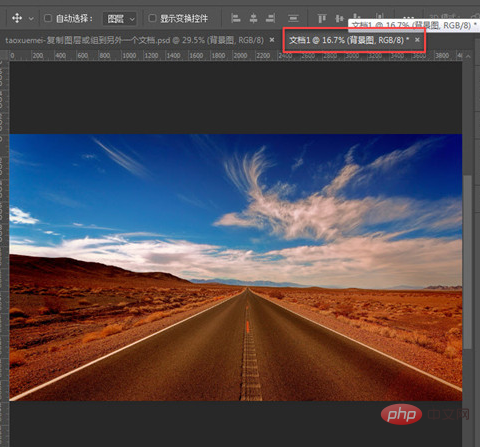Click the align horizontal centers icon
Viewport: 480px width, 447px height.
coord(253,18)
